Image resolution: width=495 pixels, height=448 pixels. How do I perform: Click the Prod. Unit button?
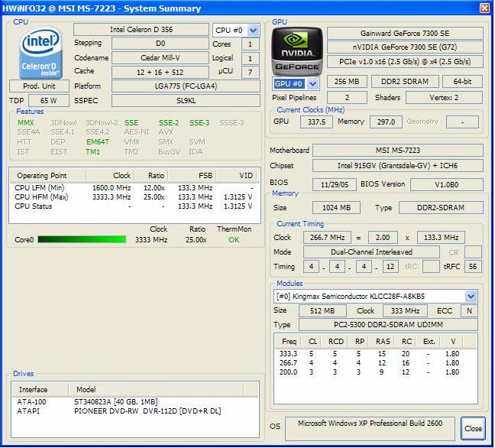39,86
